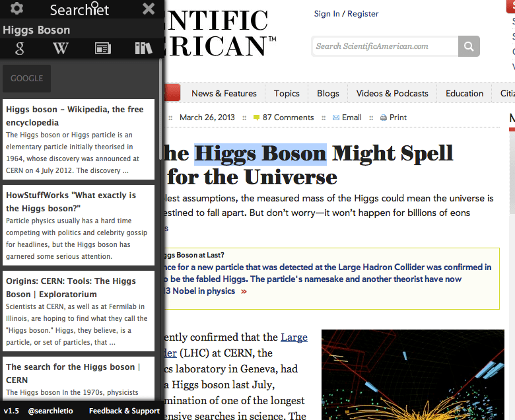The width and height of the screenshot is (515, 420).
Task: Focus the Search ScientificAmerican.com field
Action: point(384,46)
